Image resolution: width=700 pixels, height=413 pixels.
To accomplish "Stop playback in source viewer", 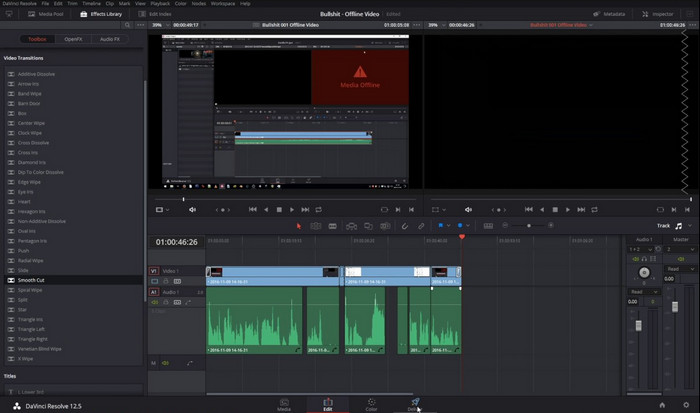I will pos(279,209).
